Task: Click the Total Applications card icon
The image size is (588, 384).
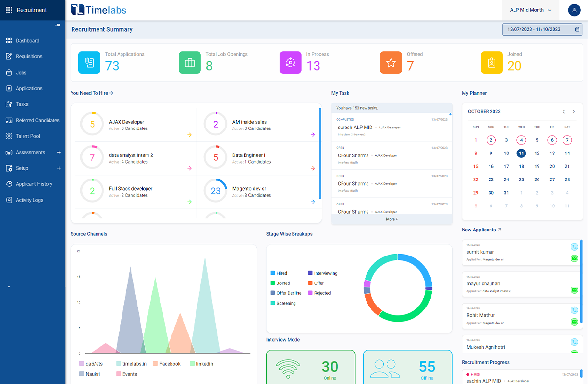Action: [89, 62]
